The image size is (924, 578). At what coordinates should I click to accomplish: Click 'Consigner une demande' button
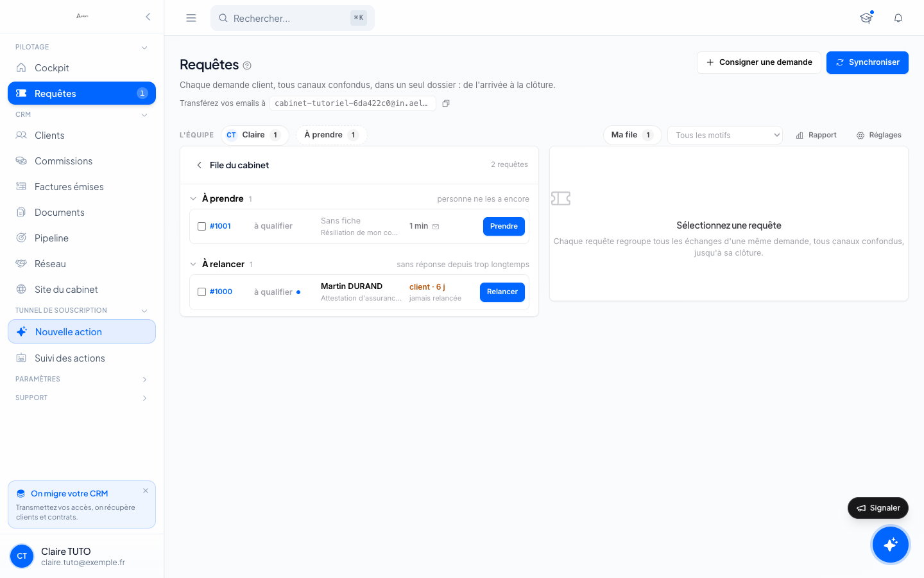click(759, 62)
